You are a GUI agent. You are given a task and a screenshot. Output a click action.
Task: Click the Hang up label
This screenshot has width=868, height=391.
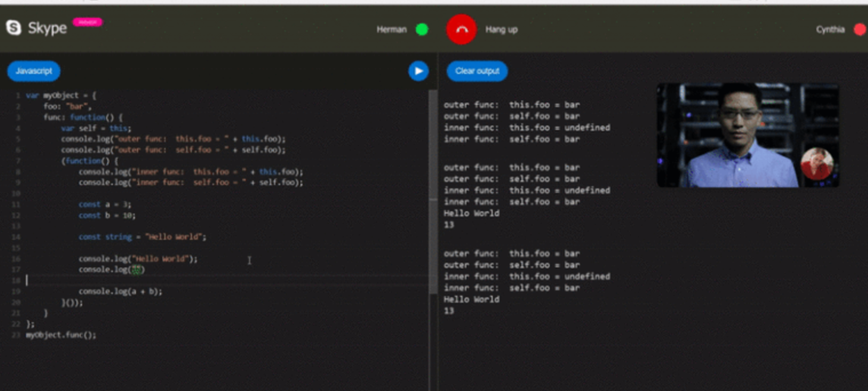click(x=501, y=29)
